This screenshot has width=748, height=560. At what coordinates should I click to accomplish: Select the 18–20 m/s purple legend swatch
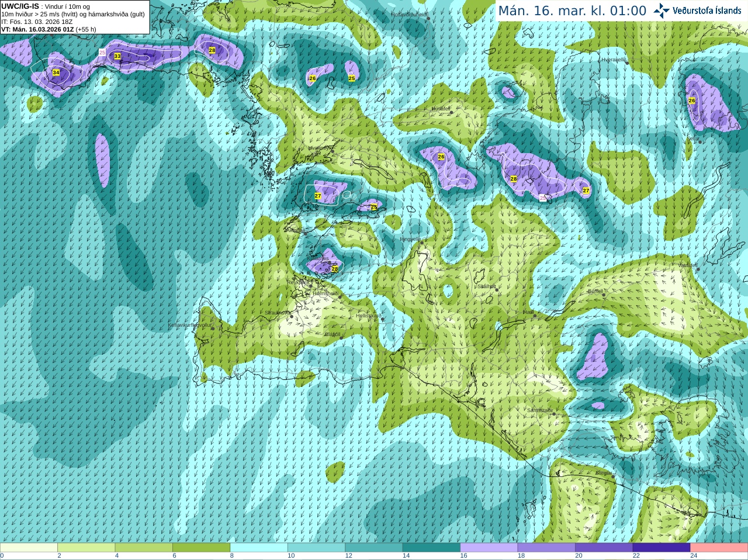546,548
